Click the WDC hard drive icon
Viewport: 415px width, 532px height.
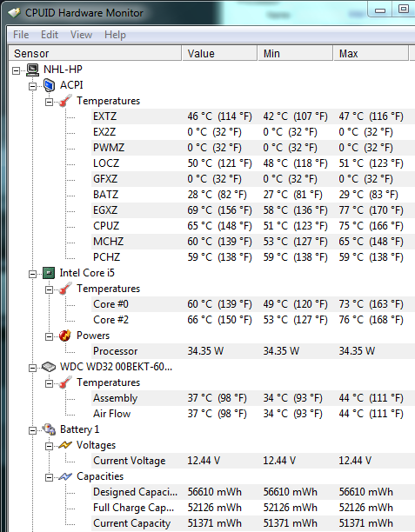49,367
